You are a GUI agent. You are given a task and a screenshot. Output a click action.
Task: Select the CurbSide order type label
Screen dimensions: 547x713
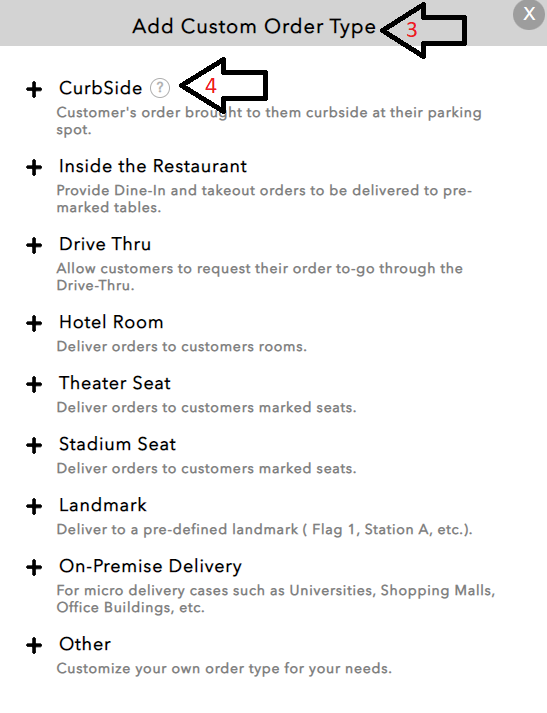100,88
